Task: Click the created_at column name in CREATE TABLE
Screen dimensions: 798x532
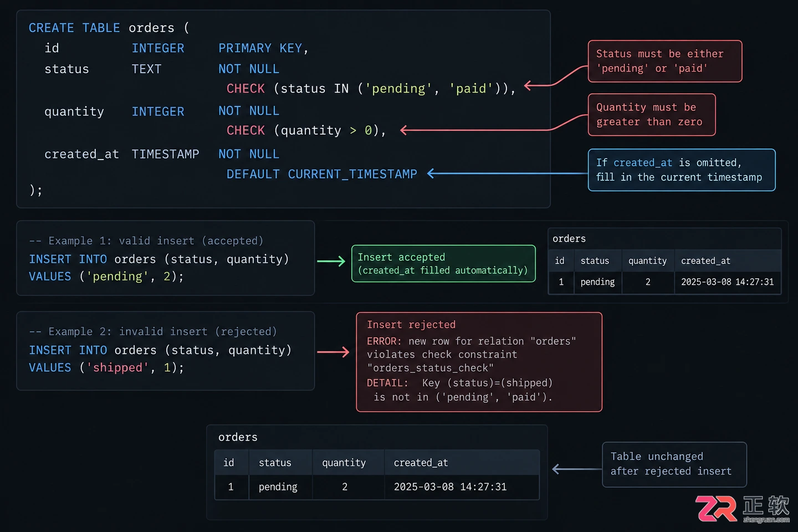Action: (81, 154)
